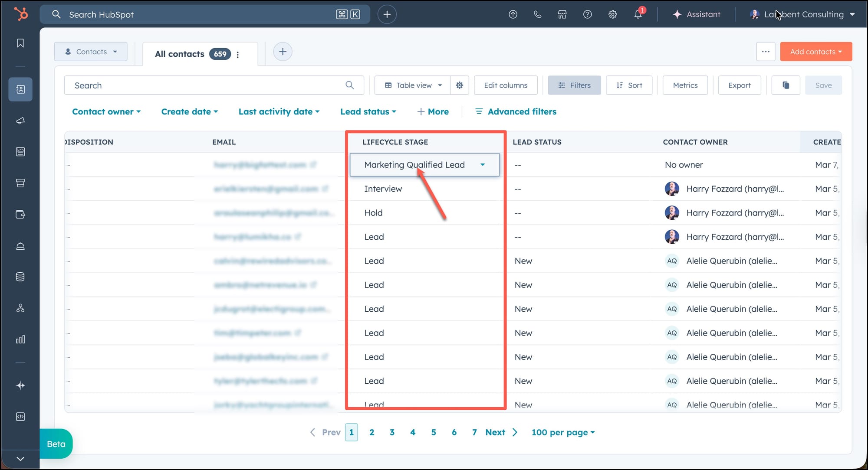Open reporting bar chart sidebar icon
868x470 pixels.
(20, 339)
